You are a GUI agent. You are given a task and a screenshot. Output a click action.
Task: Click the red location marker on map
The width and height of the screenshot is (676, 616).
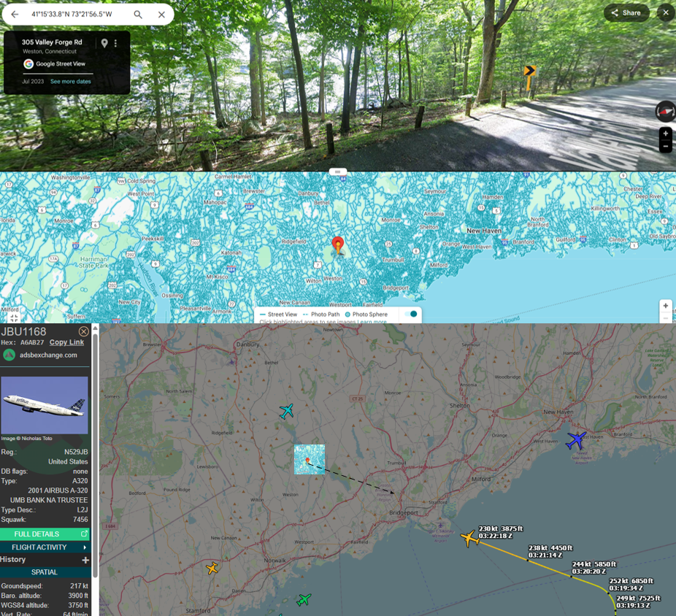337,245
